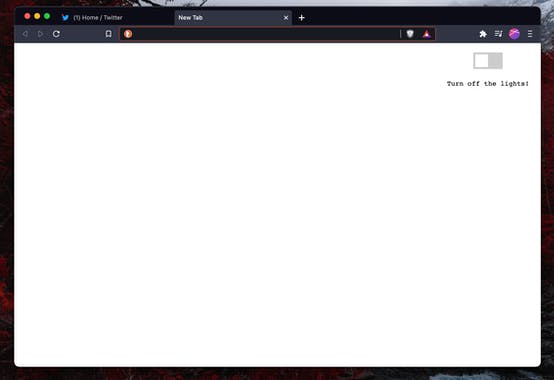Maximize window with green button

47,16
